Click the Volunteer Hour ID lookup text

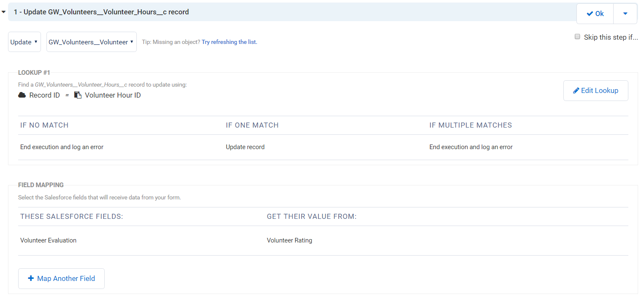[x=113, y=95]
